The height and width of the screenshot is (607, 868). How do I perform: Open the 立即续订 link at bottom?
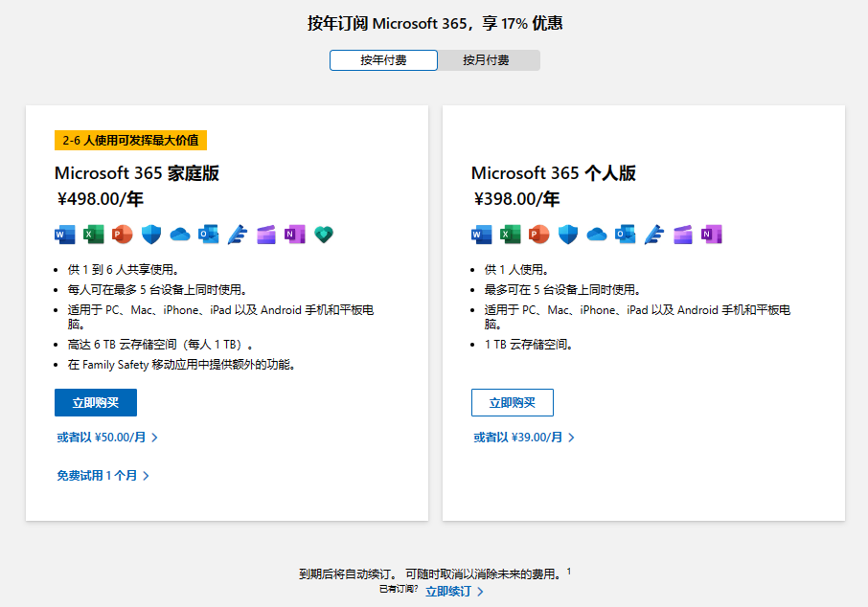(x=449, y=592)
